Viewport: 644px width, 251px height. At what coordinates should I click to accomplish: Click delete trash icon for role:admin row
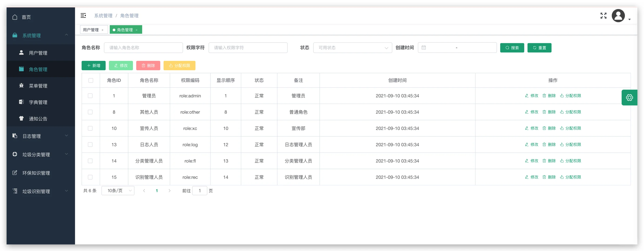544,96
